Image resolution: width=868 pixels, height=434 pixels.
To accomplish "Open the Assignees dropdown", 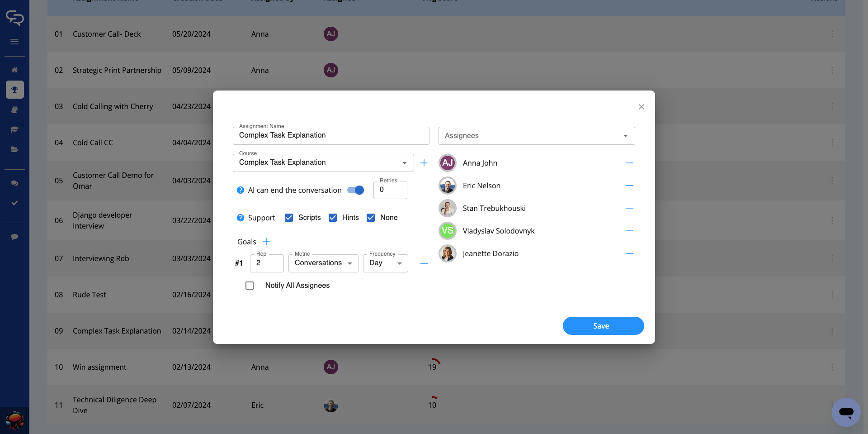I will coord(536,136).
